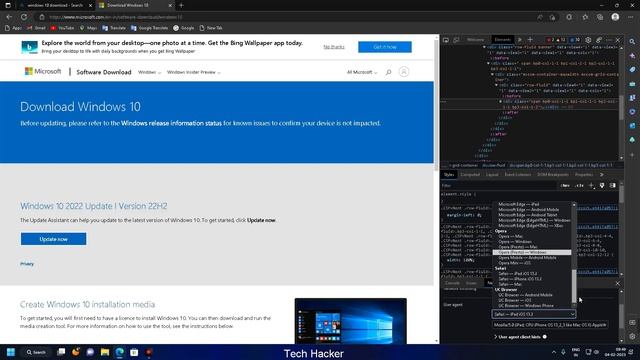Open DevTools settings gear
The height and width of the screenshot is (360, 640).
pyautogui.click(x=588, y=40)
